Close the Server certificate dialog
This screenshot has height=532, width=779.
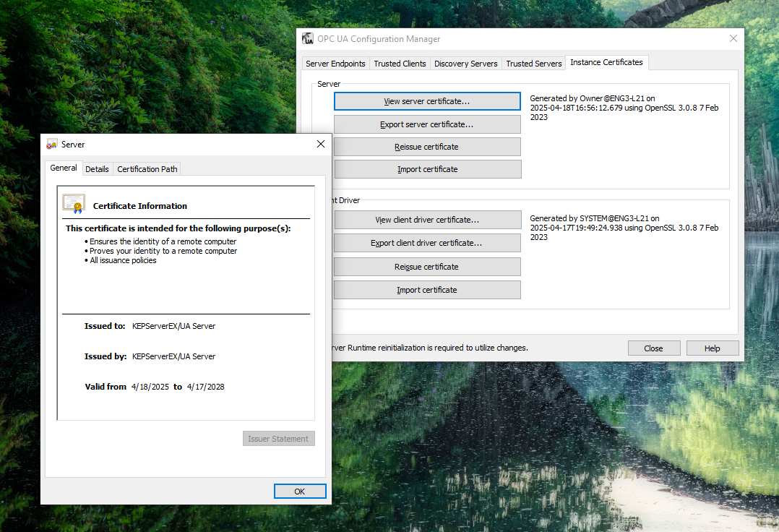pos(321,144)
